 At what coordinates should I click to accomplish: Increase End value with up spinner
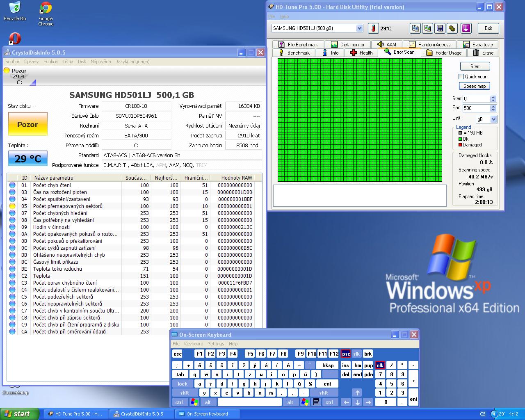tap(493, 106)
